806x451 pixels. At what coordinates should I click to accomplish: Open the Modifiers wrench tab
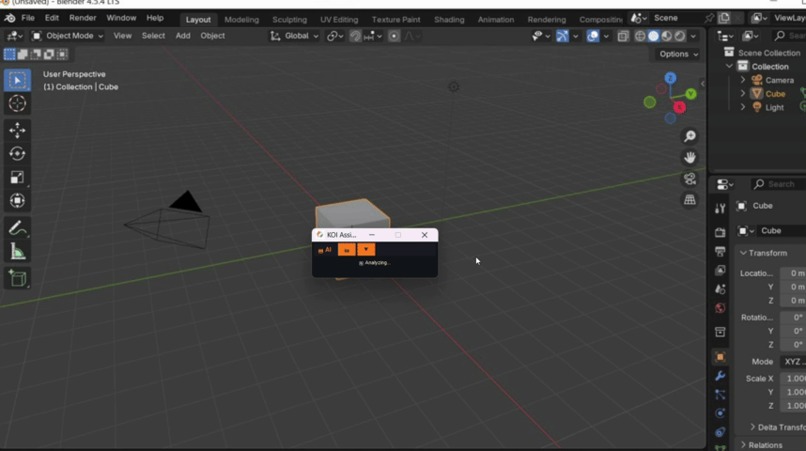[x=720, y=376]
